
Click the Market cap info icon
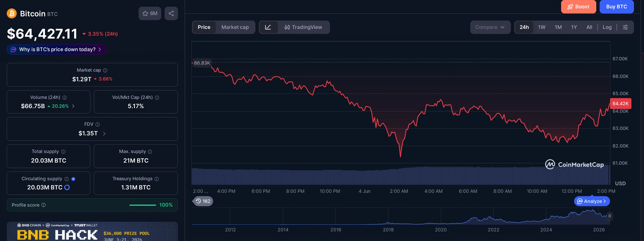105,70
